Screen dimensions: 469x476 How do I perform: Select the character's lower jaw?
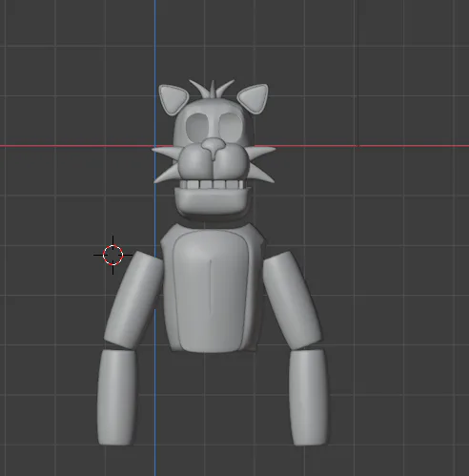point(213,201)
